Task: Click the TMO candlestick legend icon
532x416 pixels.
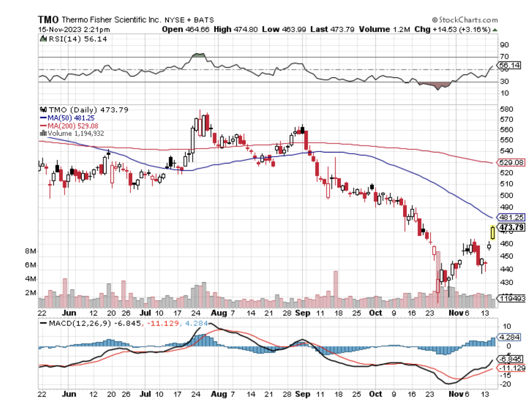Action: coord(43,110)
